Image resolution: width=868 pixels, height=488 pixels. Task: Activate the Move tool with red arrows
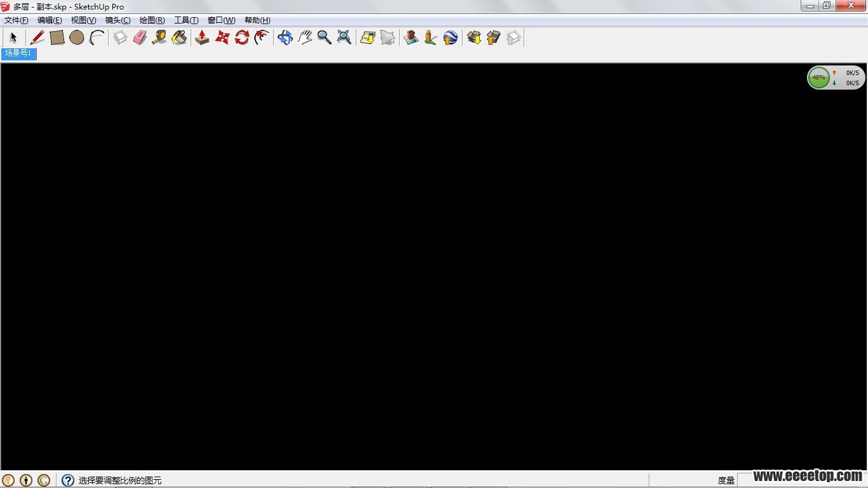click(222, 37)
